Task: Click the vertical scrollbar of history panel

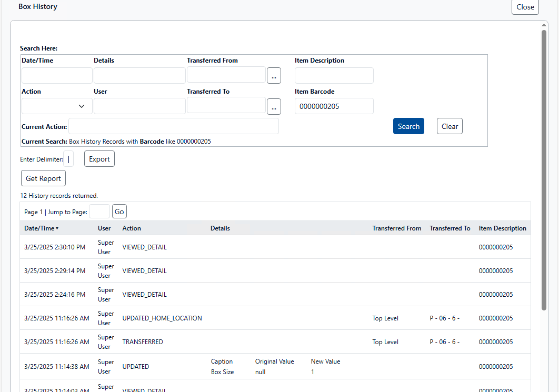Action: (544, 168)
